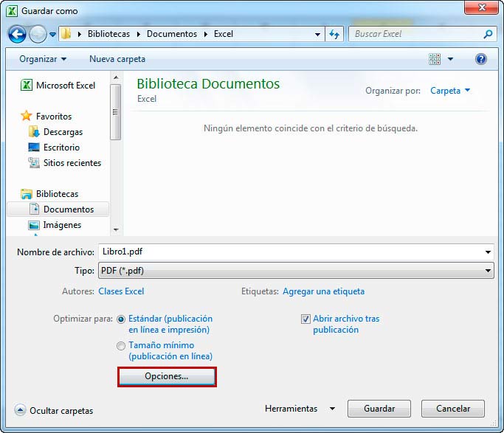The height and width of the screenshot is (433, 504).
Task: Click the Favoritos star item
Action: pyautogui.click(x=46, y=116)
